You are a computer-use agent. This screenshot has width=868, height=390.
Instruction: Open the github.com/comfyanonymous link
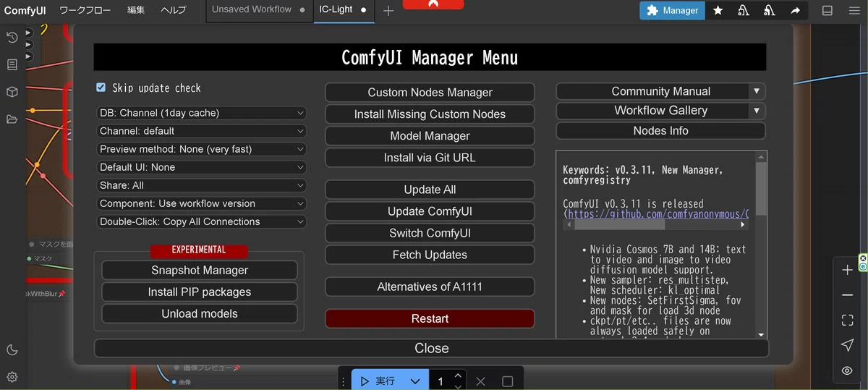(657, 214)
